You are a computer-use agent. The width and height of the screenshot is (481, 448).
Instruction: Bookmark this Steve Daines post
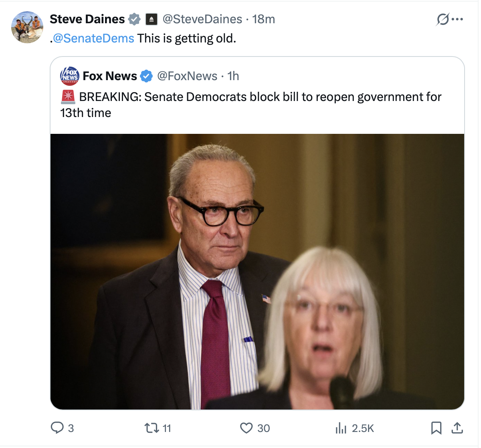click(x=436, y=428)
